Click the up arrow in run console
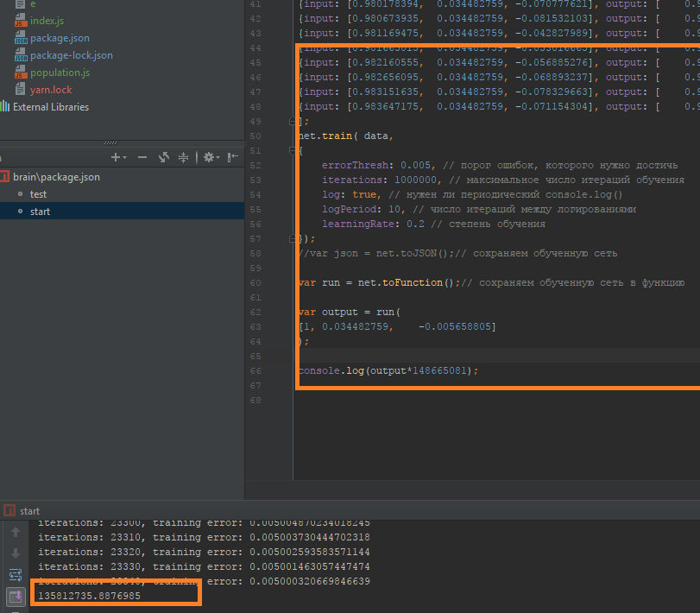The image size is (700, 613). 16,532
